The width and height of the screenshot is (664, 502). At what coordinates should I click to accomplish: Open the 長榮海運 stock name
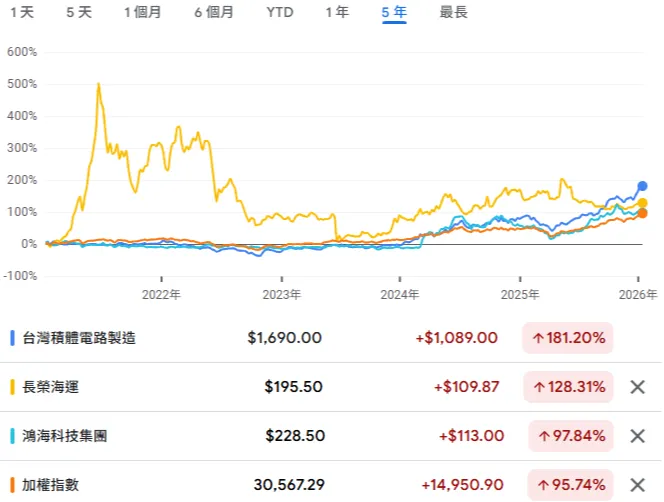coord(52,387)
